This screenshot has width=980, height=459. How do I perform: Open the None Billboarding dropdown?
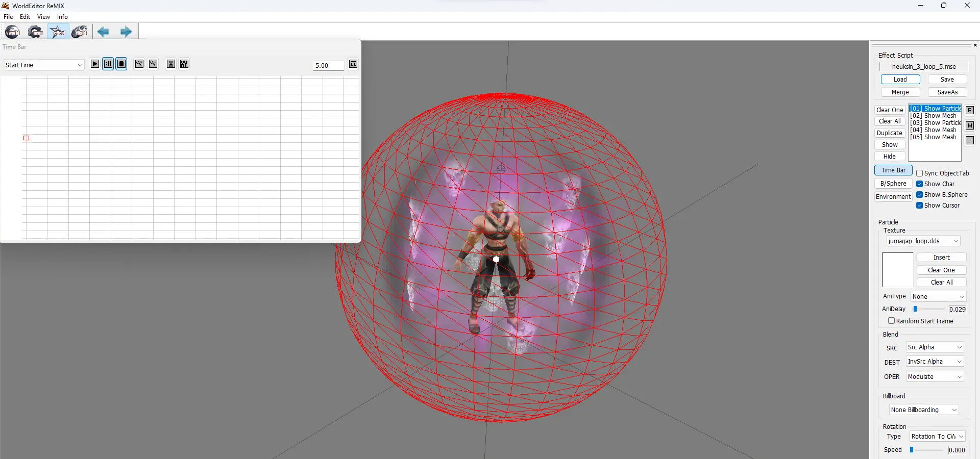(x=924, y=410)
